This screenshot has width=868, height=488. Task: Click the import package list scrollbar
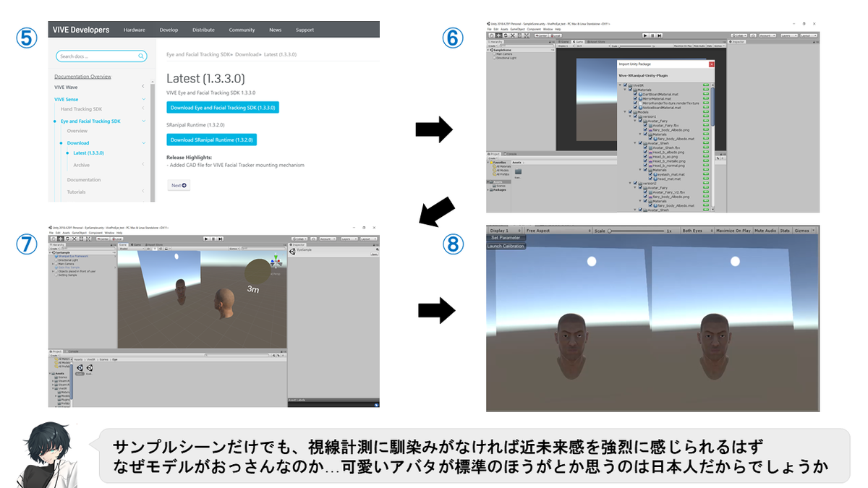click(x=712, y=108)
